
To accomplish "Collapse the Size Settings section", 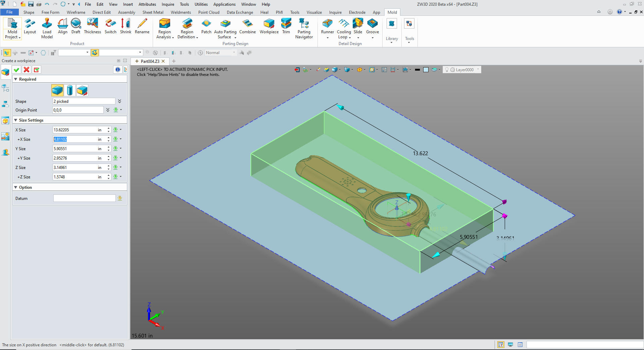I will (x=16, y=120).
